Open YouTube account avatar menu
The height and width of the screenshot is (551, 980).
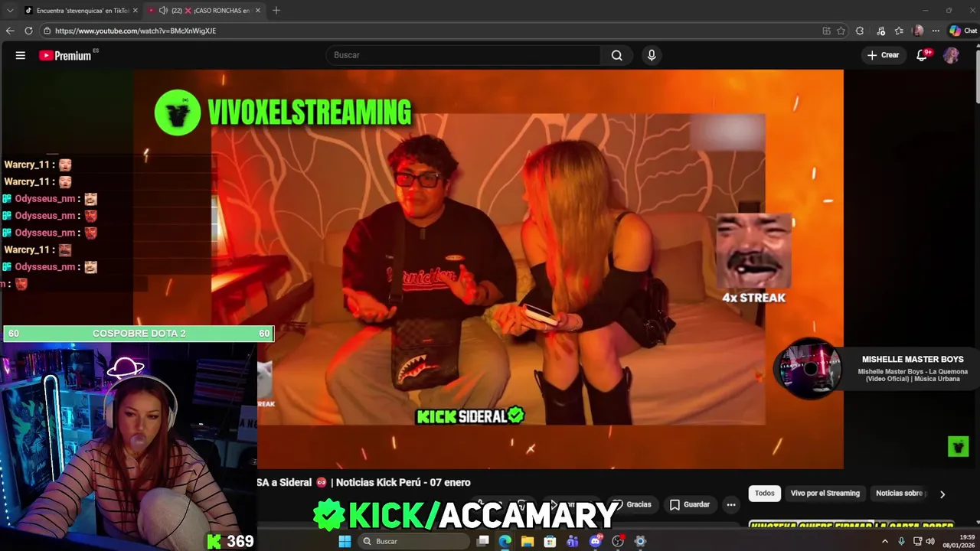[951, 55]
